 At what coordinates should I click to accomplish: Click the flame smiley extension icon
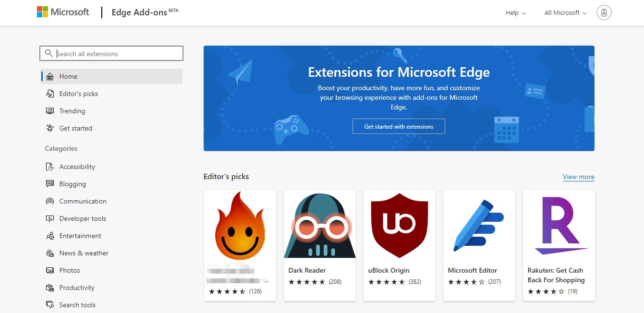click(x=240, y=226)
